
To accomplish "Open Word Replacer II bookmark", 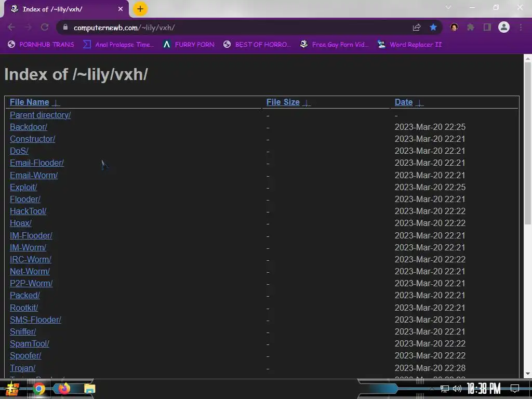I will click(410, 45).
